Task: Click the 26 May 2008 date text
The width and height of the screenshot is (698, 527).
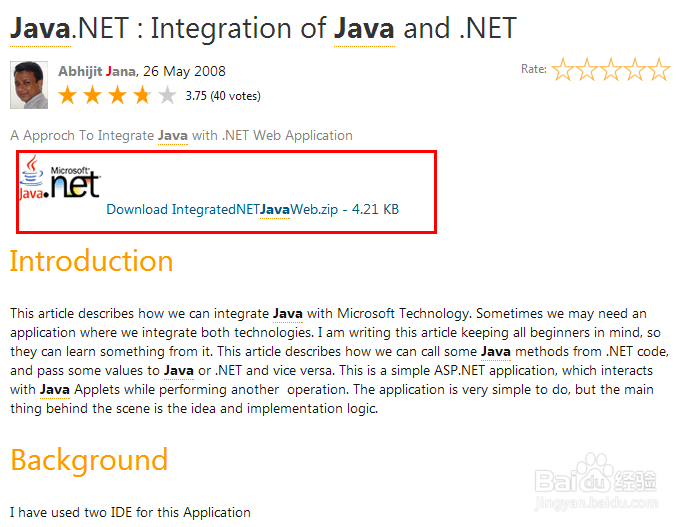Action: coord(184,71)
